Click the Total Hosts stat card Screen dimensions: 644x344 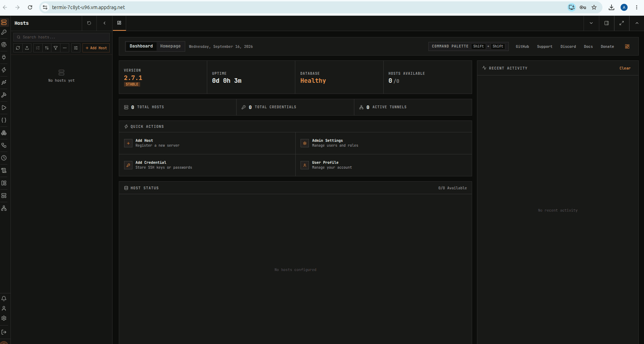tap(178, 107)
